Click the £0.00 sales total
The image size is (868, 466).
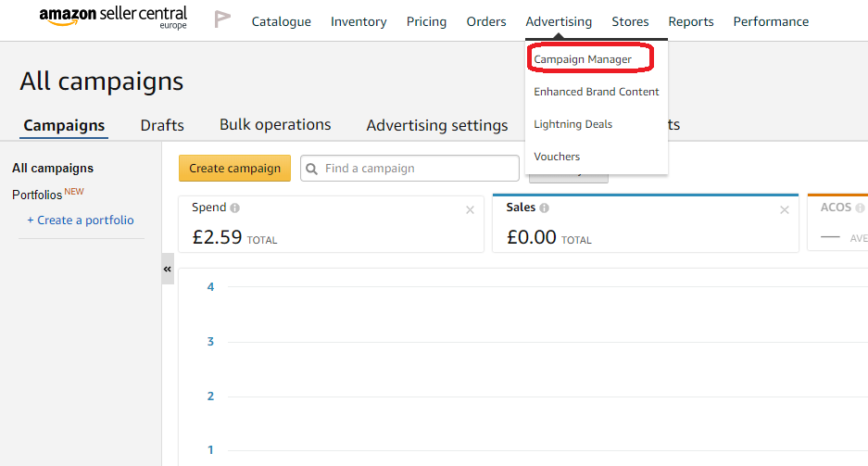tap(532, 237)
